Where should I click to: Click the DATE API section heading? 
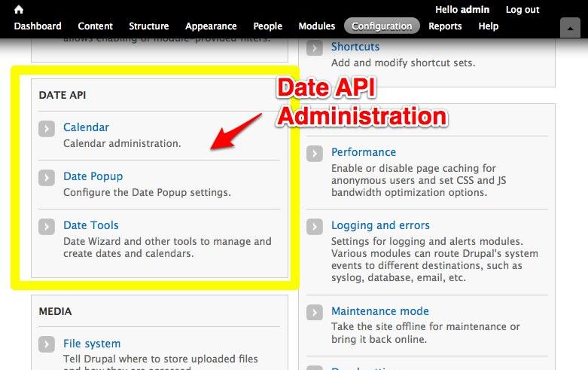62,95
